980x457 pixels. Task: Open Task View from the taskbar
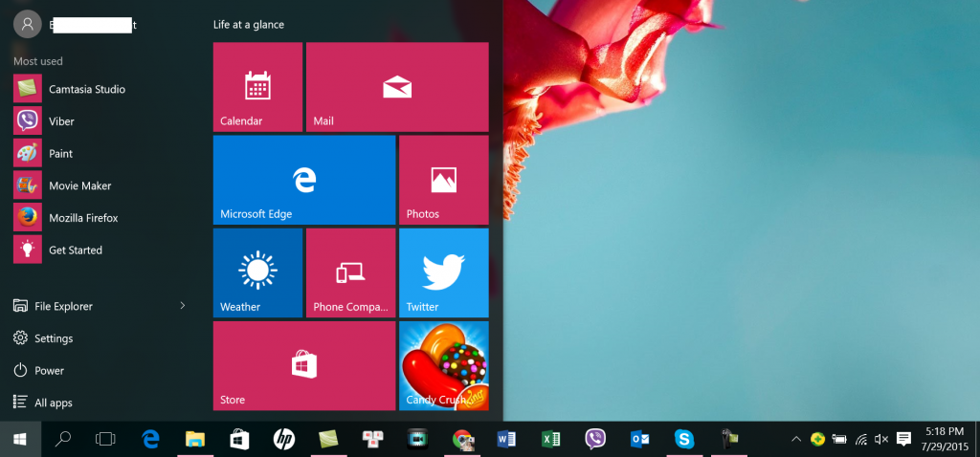tap(105, 440)
